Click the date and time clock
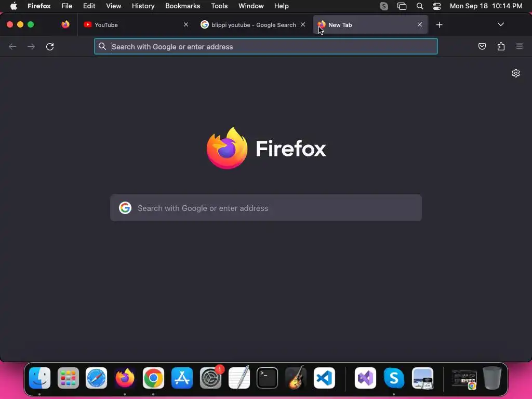The height and width of the screenshot is (399, 532). [x=486, y=6]
